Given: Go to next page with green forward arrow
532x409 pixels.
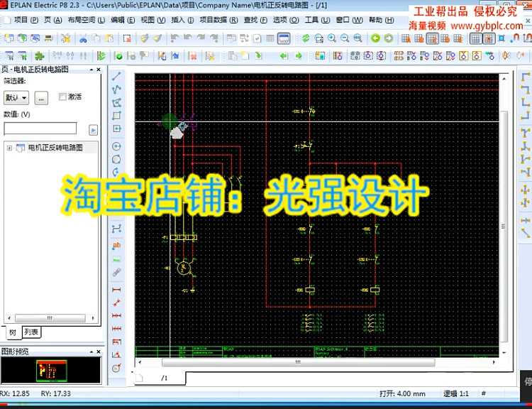Looking at the screenshot, I should coord(388,38).
